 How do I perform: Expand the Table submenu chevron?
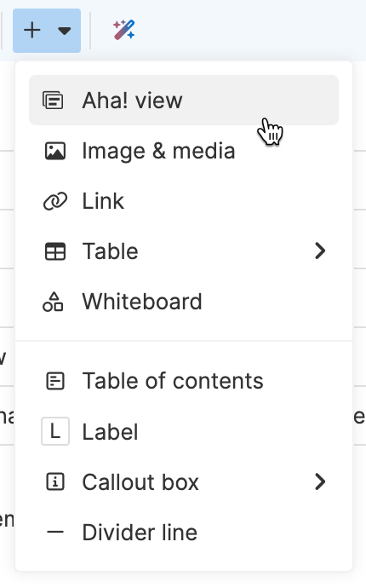[320, 251]
